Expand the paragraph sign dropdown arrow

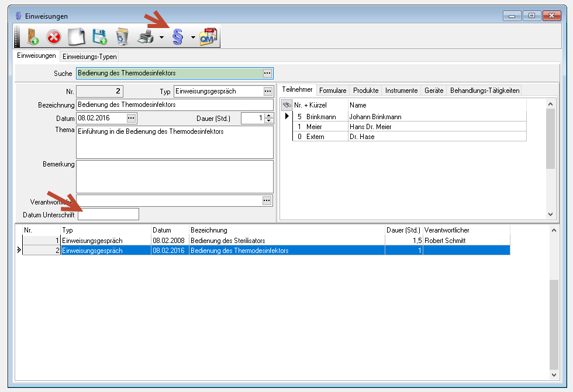pyautogui.click(x=193, y=38)
